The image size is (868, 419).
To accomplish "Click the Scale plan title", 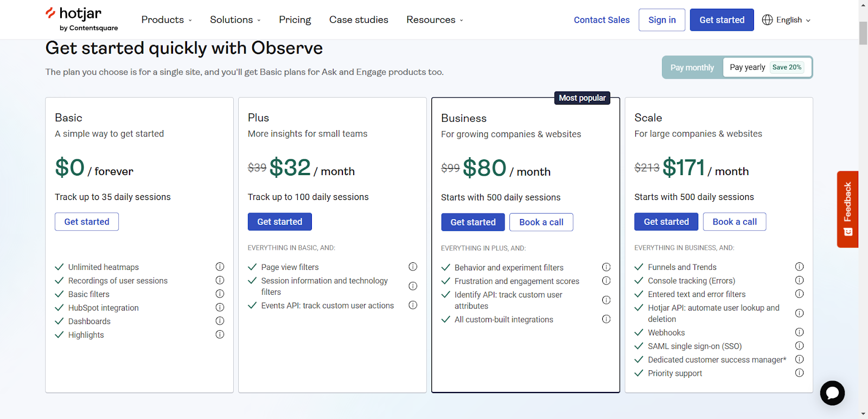I will tap(648, 118).
